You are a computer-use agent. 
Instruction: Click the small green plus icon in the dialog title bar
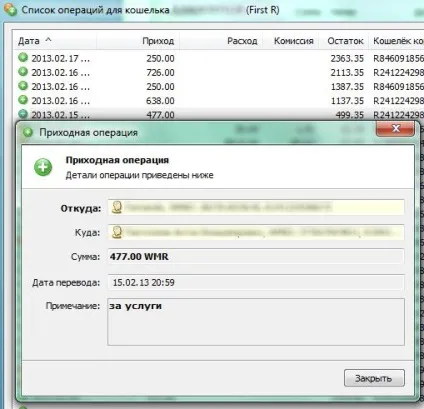tap(28, 132)
